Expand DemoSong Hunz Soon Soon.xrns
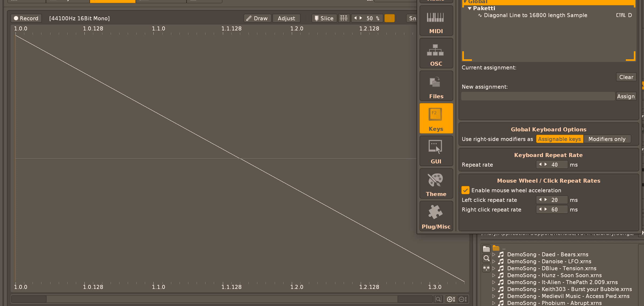The height and width of the screenshot is (306, 644). [494, 275]
